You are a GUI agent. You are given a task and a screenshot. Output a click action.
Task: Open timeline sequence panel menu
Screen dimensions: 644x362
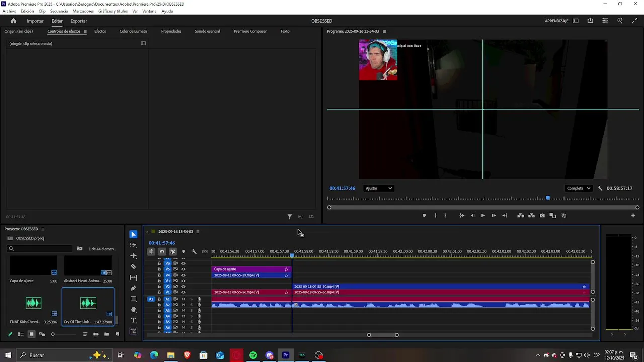point(198,232)
